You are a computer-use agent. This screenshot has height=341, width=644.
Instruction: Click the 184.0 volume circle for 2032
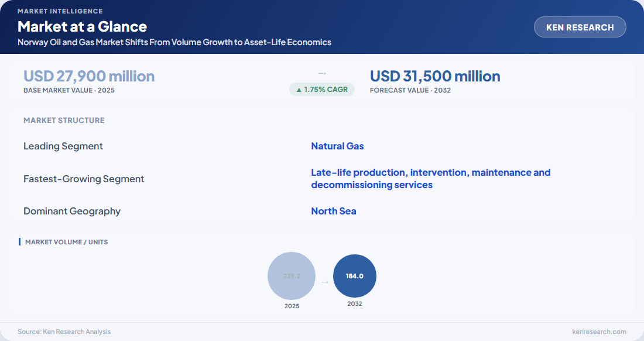pyautogui.click(x=354, y=276)
